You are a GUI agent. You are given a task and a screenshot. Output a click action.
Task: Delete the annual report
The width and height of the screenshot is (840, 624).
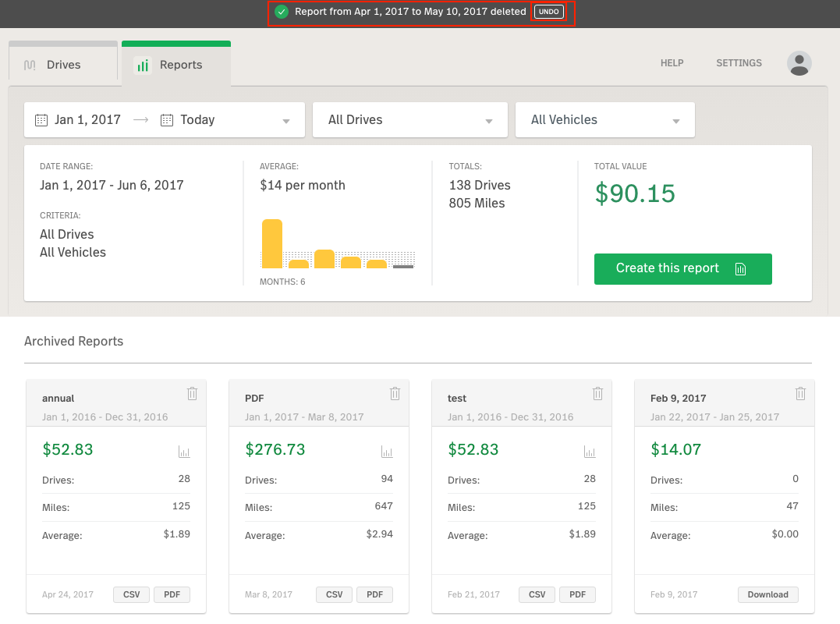coord(193,394)
